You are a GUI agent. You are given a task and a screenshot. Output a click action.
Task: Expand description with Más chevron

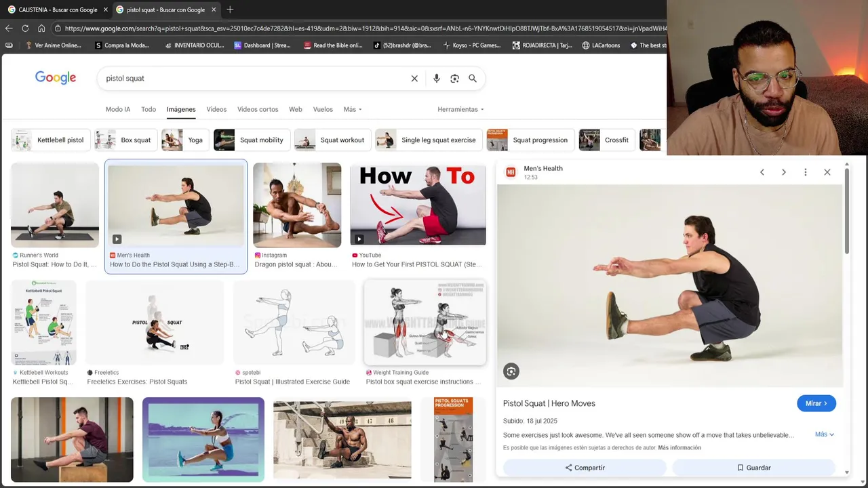pos(825,434)
